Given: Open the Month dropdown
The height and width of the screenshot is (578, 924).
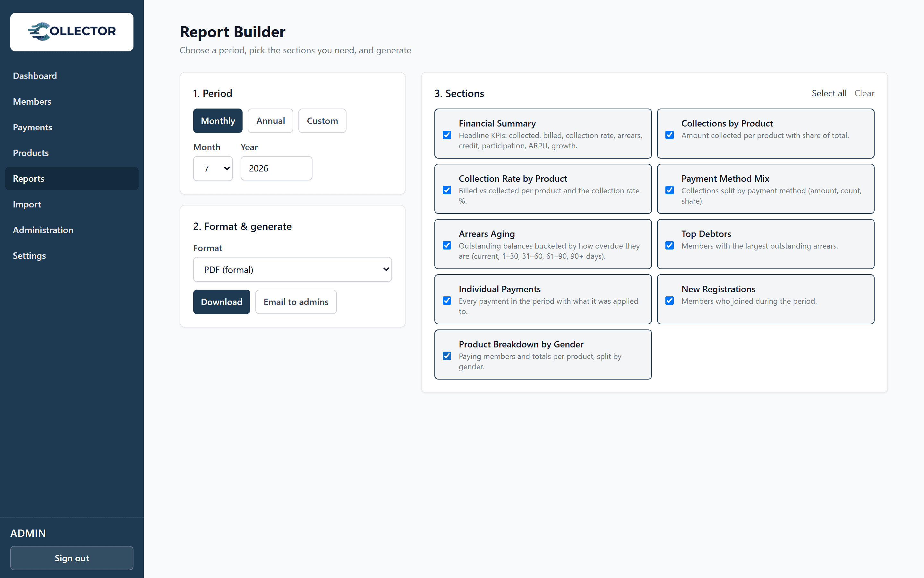Looking at the screenshot, I should (x=213, y=168).
